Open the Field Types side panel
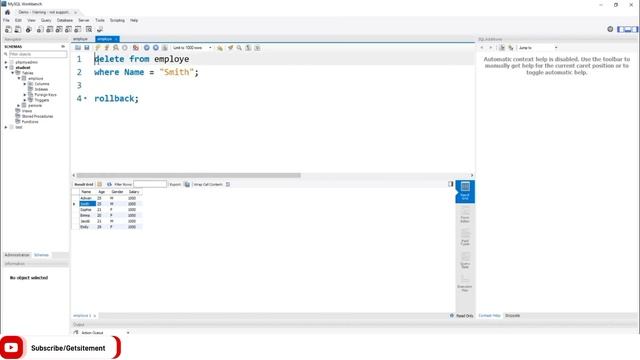640x360 pixels. click(x=465, y=238)
